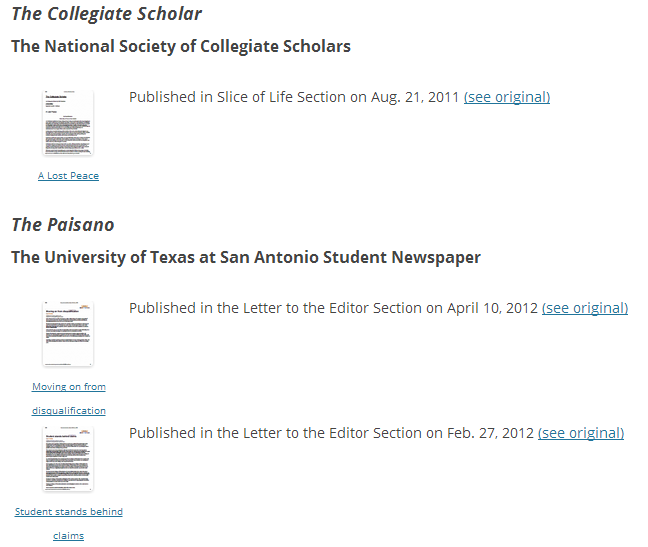This screenshot has height=547, width=648.
Task: See original of the Aug. 21, 2011 article
Action: coord(506,97)
